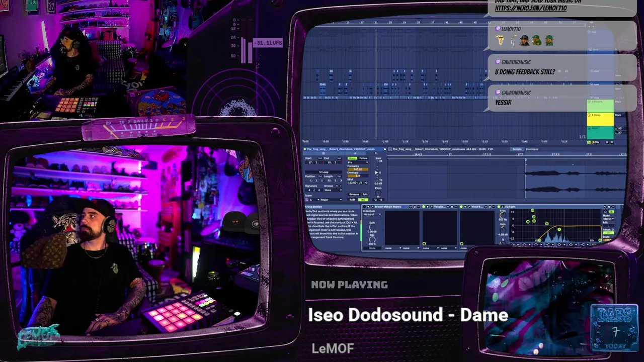The image size is (644, 362).
Task: Select the B Delay return track
Action: pos(600,119)
